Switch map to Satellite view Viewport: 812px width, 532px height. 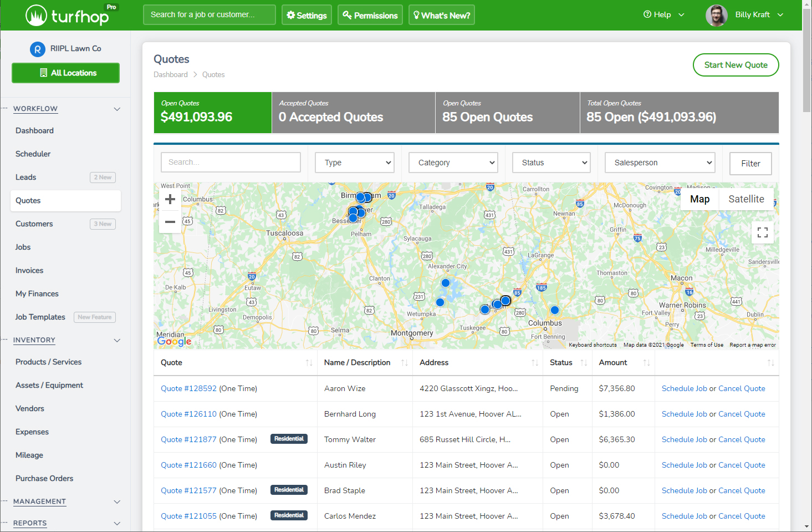coord(746,199)
